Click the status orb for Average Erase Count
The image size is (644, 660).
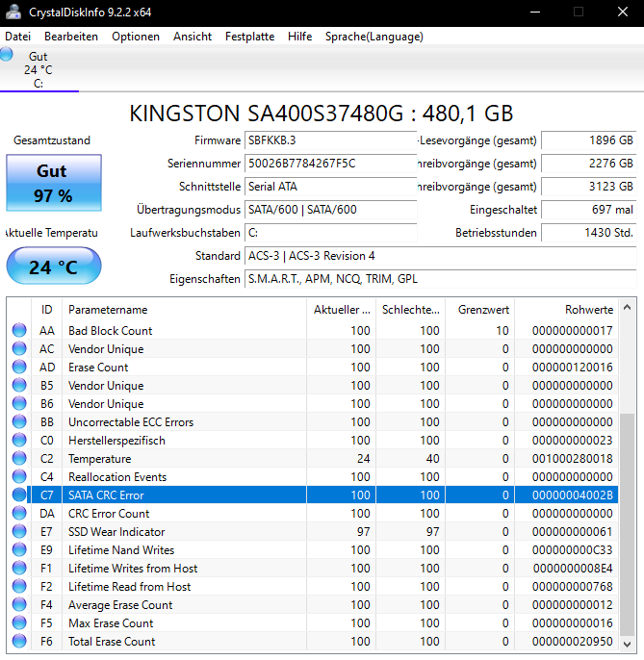[19, 605]
